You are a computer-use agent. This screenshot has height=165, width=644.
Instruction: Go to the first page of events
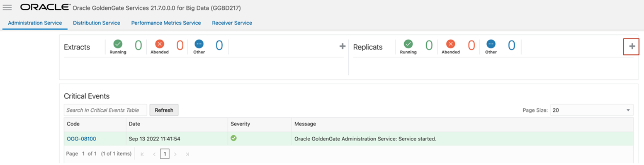pyautogui.click(x=142, y=154)
